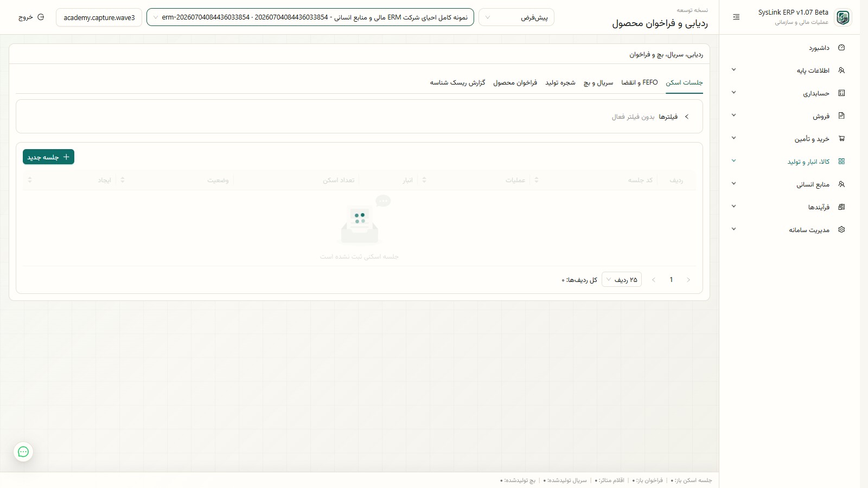Sort the ایجاد column arrows
868x488 pixels.
pos(30,180)
